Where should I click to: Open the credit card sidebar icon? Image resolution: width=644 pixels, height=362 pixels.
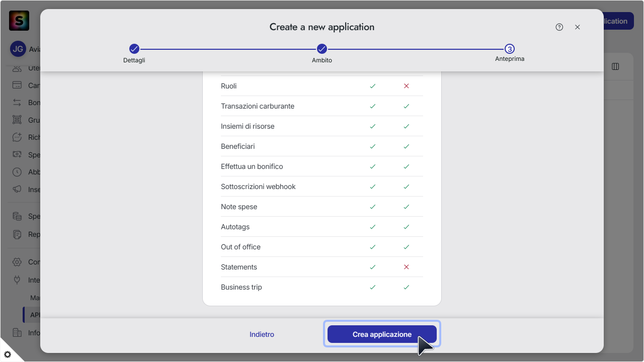click(x=17, y=85)
